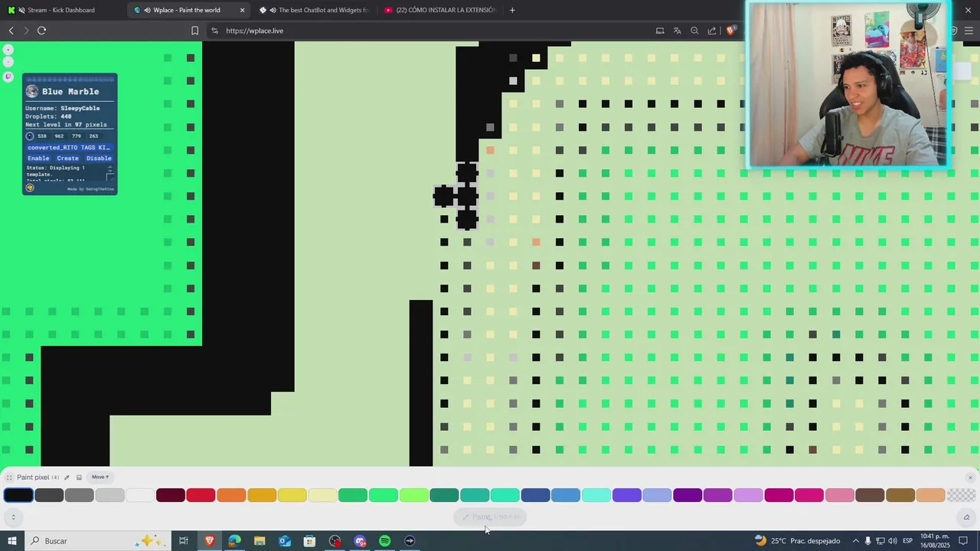Close the Wplace tab
This screenshot has height=551, width=980.
[x=242, y=10]
